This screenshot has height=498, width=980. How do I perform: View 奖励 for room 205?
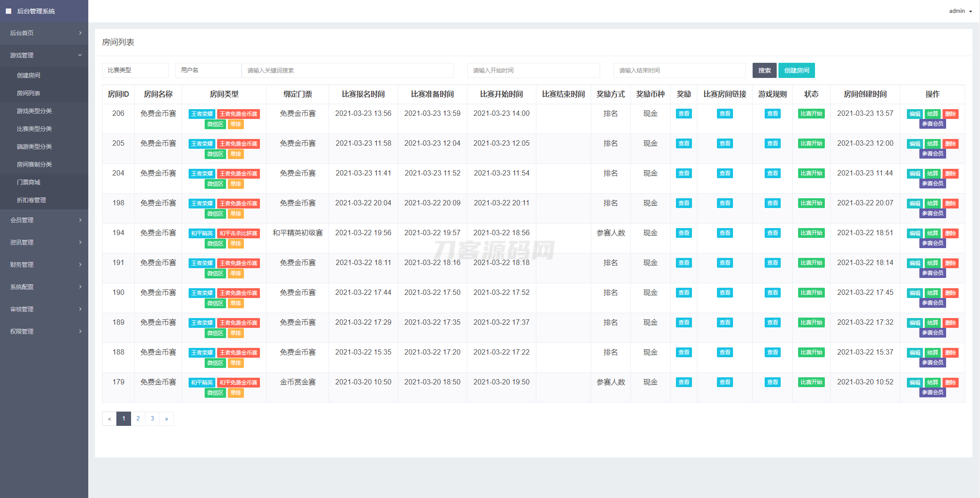point(684,143)
